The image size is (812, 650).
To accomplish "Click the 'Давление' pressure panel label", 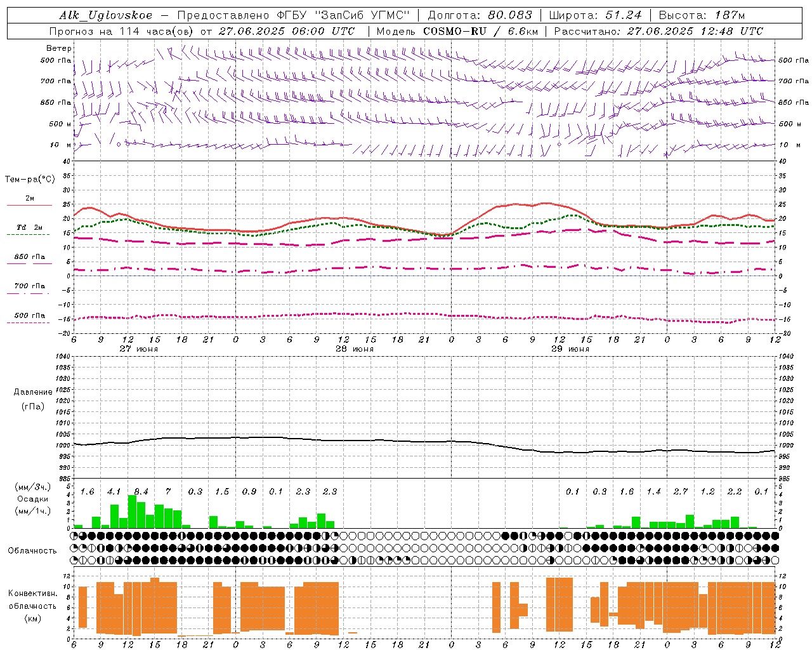I will [x=33, y=392].
